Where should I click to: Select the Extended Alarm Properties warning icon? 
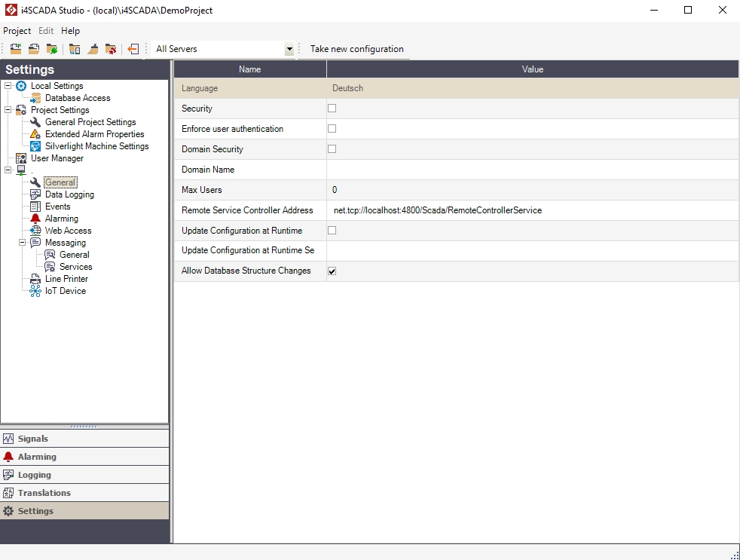(x=35, y=134)
